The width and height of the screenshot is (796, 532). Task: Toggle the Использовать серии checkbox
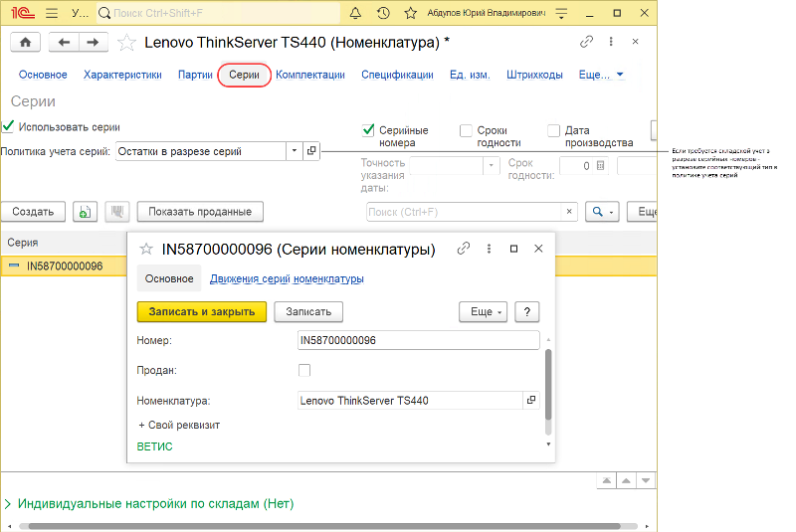coord(8,126)
